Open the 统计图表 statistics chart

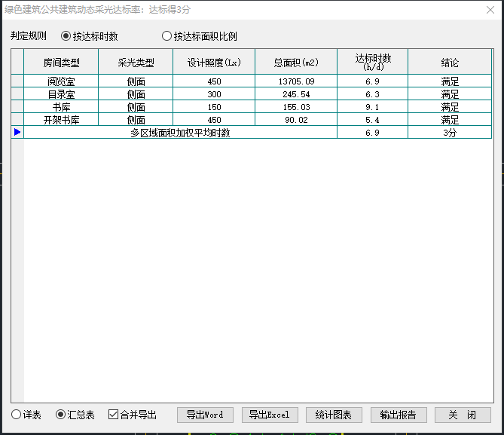334,415
